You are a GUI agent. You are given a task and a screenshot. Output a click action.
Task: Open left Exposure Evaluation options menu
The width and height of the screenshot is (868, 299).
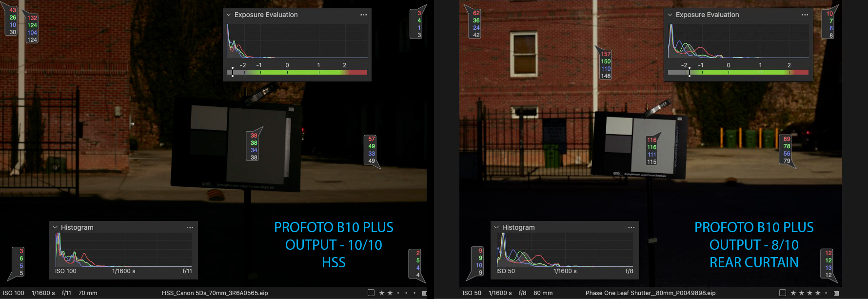pyautogui.click(x=363, y=15)
